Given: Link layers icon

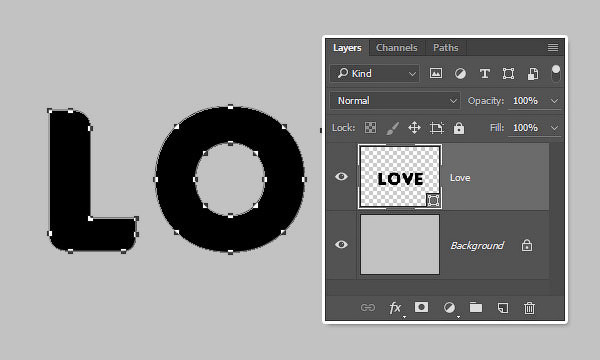Looking at the screenshot, I should [x=368, y=308].
